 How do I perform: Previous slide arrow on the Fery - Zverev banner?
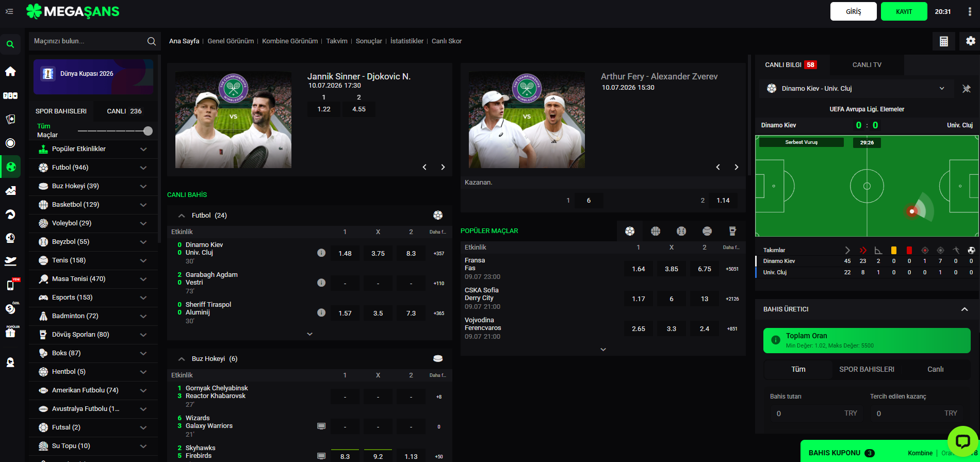[718, 167]
